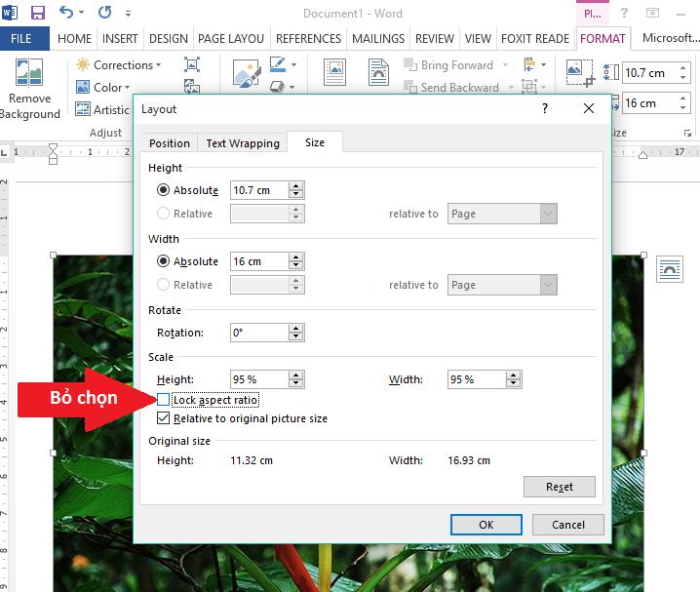
Task: Open the Picture Border dropdown arrow
Action: tap(293, 65)
